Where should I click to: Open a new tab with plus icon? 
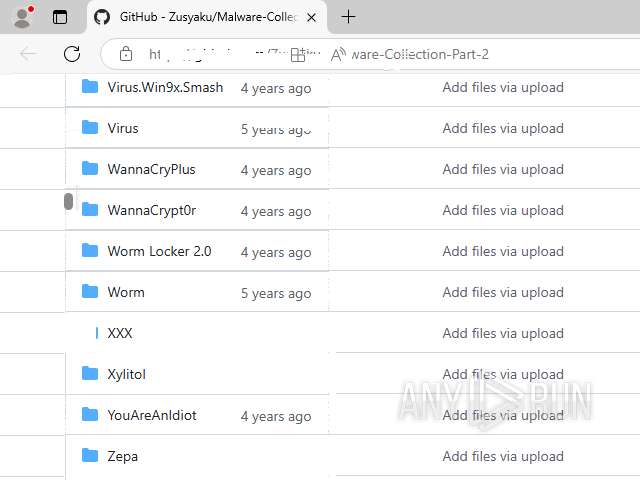pyautogui.click(x=348, y=17)
